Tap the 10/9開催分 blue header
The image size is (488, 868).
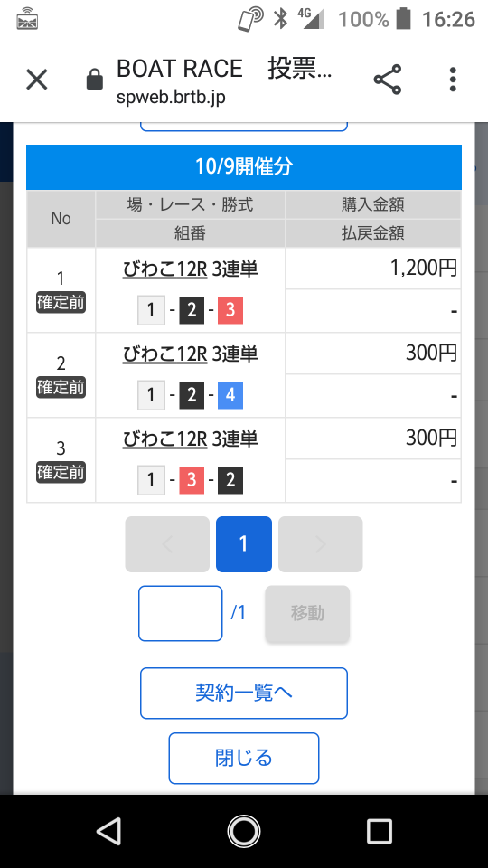[243, 166]
